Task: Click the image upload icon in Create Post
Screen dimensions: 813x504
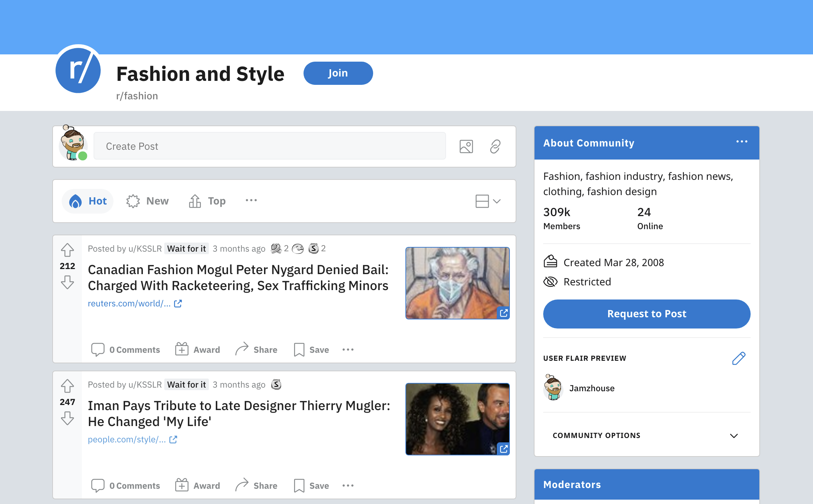Action: click(466, 146)
